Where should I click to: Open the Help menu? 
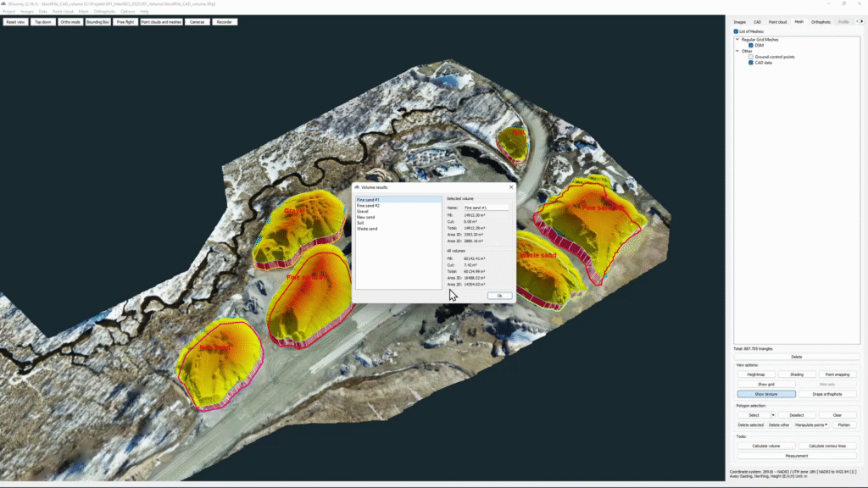[x=144, y=12]
